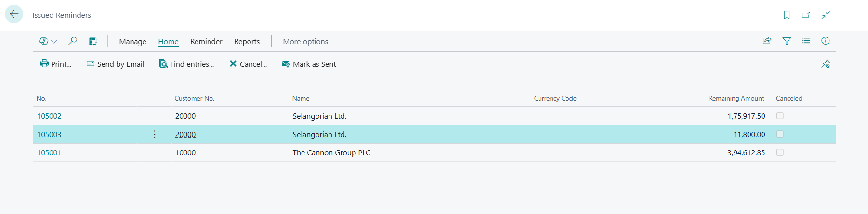Open the share icon
The width and height of the screenshot is (868, 214).
pos(767,41)
